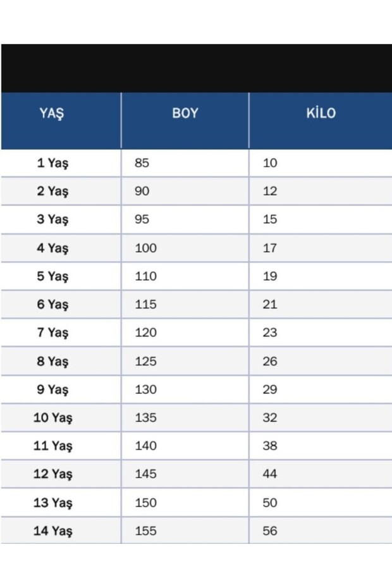This screenshot has height=588, width=392.
Task: Click height value 85 in the 1 Yaş row
Action: (142, 163)
